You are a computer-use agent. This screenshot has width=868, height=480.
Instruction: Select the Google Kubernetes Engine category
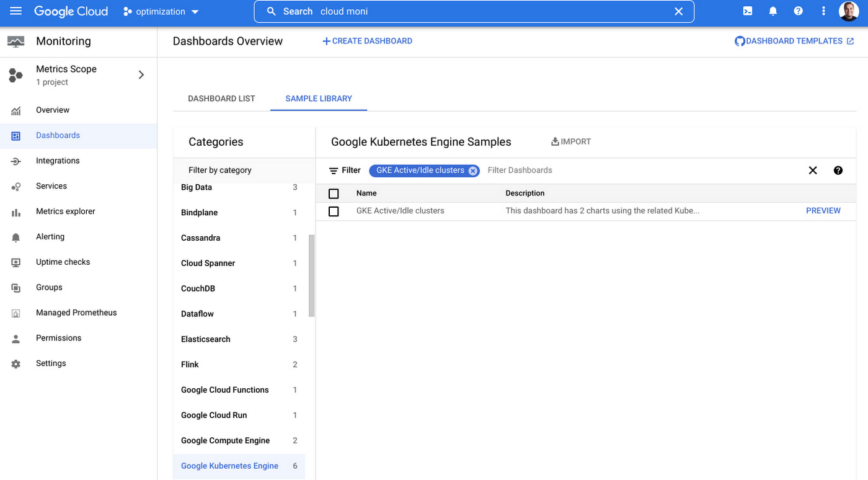click(x=239, y=466)
